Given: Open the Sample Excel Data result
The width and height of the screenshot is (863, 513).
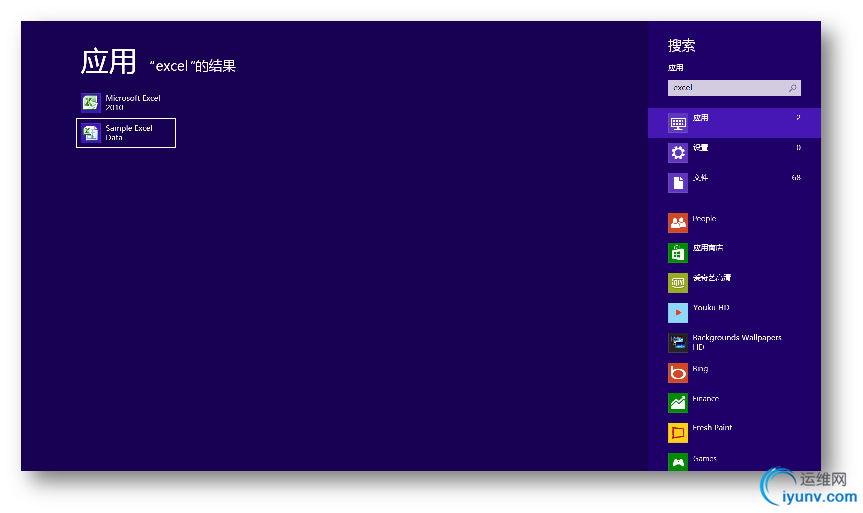Looking at the screenshot, I should [126, 133].
